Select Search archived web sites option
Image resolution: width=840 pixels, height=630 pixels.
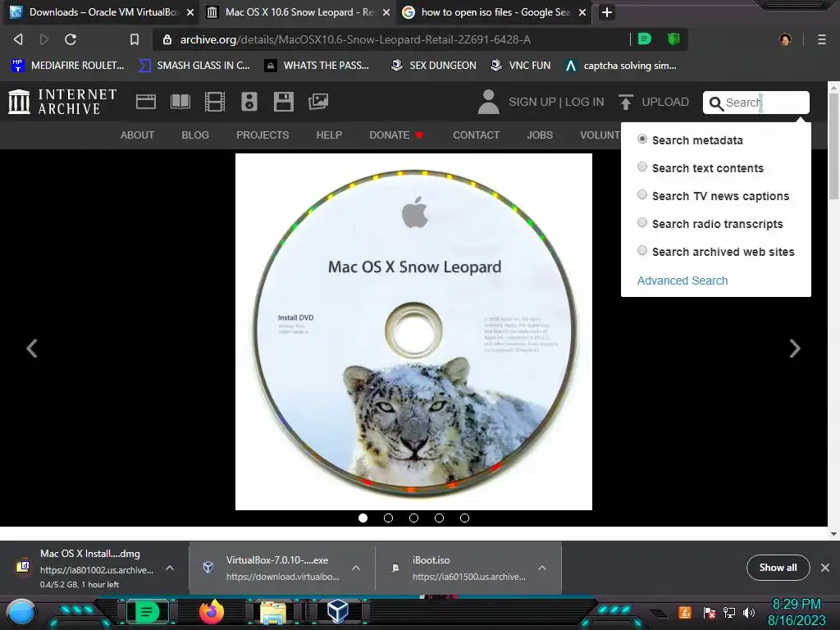tap(642, 251)
